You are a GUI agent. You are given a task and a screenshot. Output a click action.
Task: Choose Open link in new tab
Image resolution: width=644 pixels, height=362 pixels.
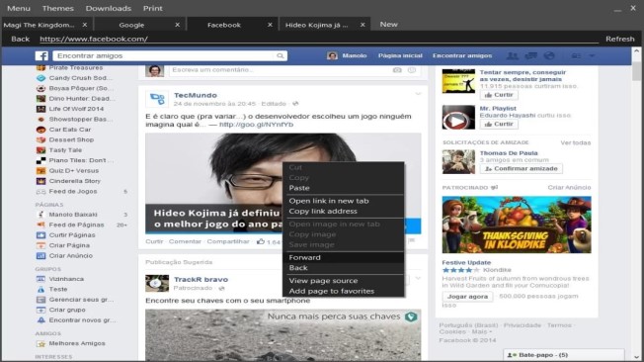pyautogui.click(x=343, y=201)
